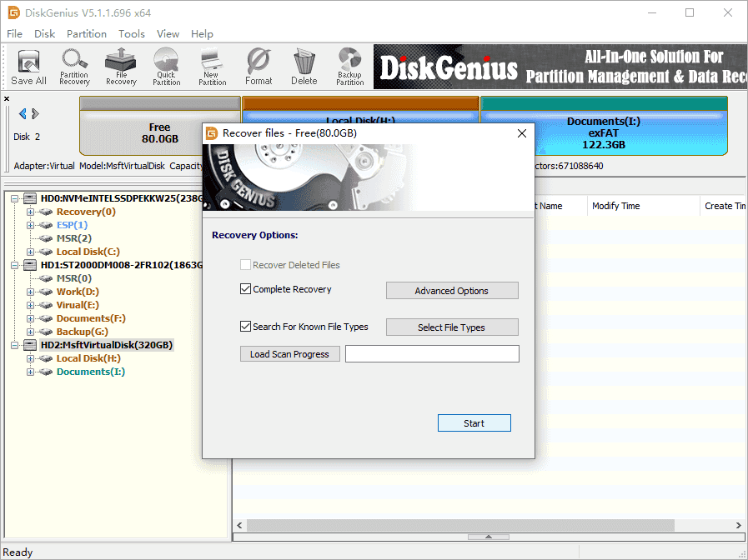Viewport: 748px width, 560px height.
Task: Open the Partition menu
Action: tap(87, 34)
